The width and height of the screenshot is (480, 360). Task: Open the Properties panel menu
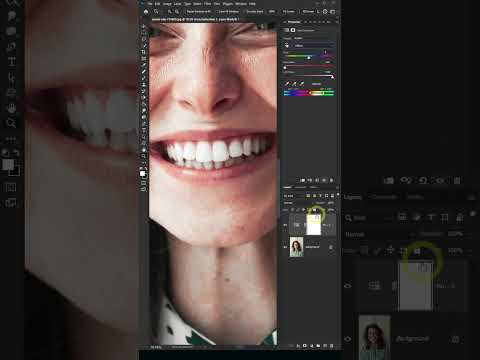(x=337, y=22)
